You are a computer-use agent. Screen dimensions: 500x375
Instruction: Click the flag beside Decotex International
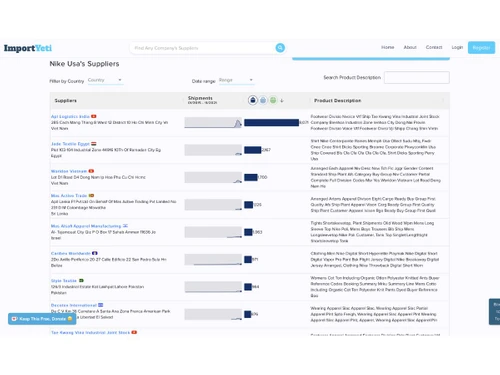tap(101, 305)
